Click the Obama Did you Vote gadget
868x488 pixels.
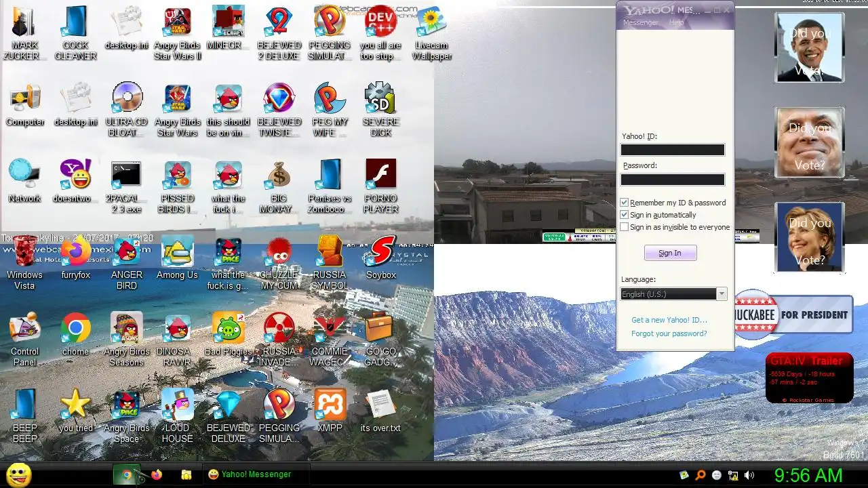pos(810,47)
